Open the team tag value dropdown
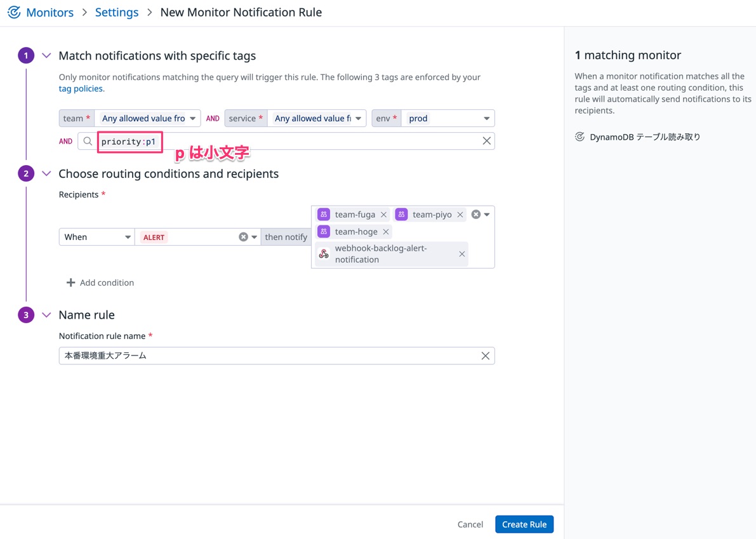 coord(192,118)
